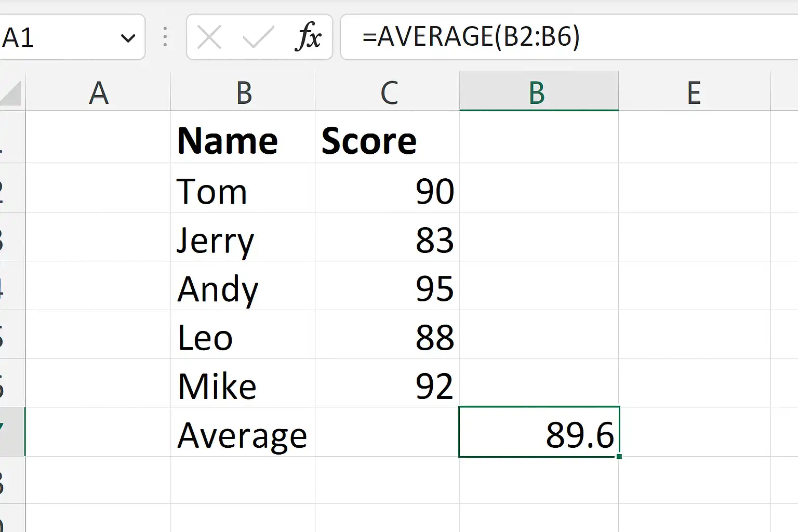
Task: Click the Name Box showing A1
Action: (57, 37)
